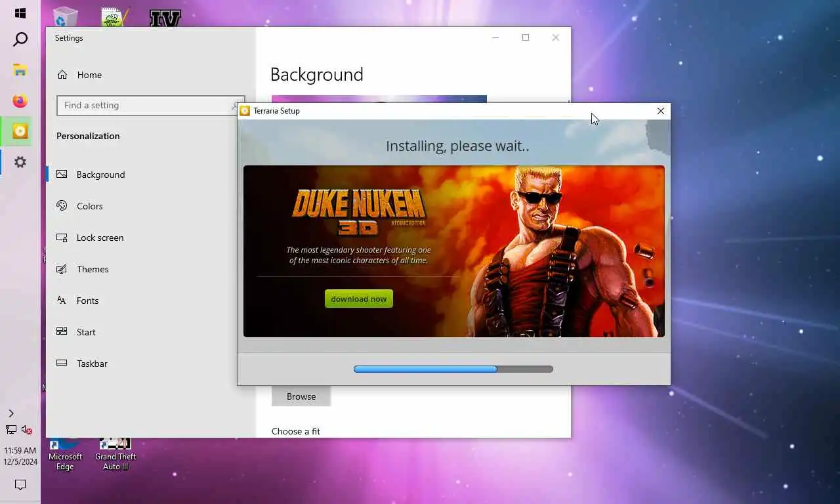Image resolution: width=840 pixels, height=504 pixels.
Task: Open the notification center icon
Action: pos(20,485)
